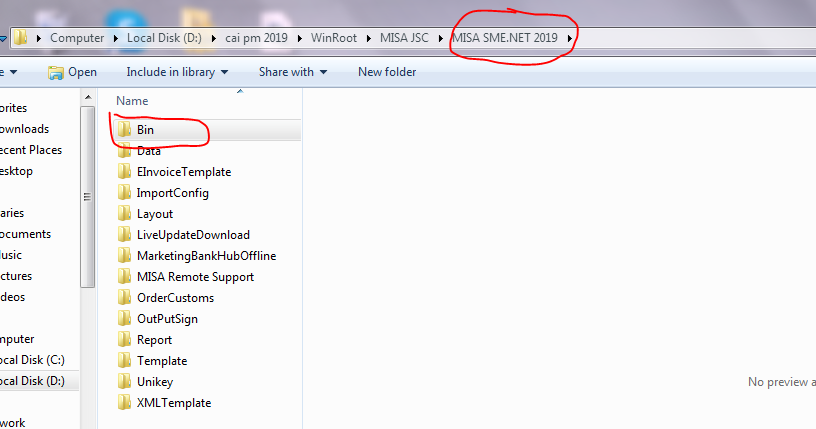Select the XMLTemplate folder icon

point(124,402)
